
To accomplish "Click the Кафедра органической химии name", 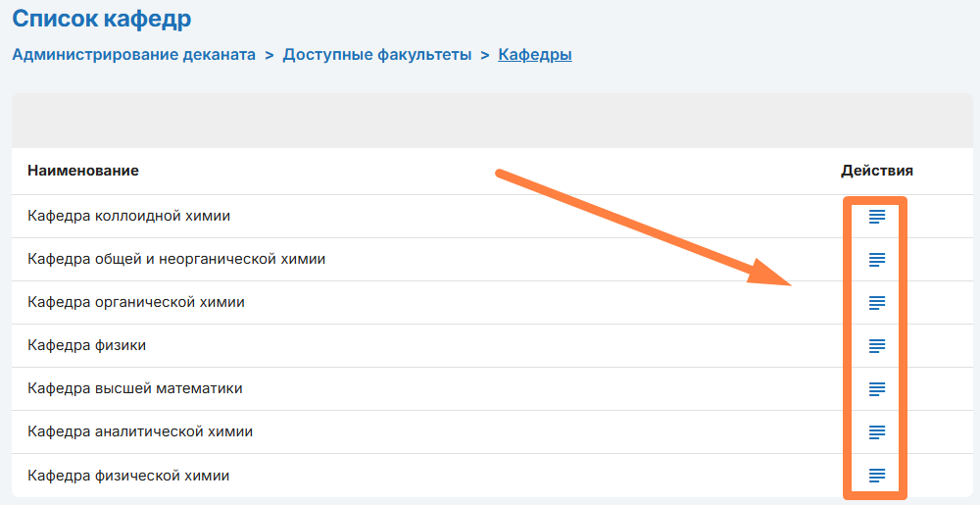I will 136,302.
